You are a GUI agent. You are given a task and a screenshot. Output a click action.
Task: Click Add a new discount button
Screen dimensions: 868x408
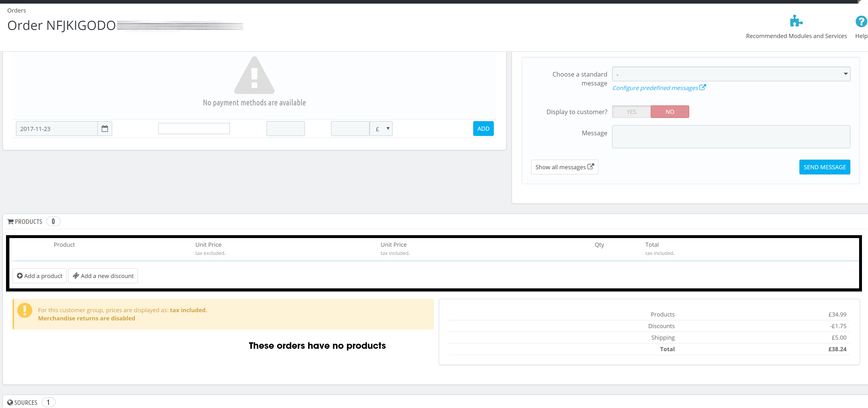pyautogui.click(x=103, y=276)
